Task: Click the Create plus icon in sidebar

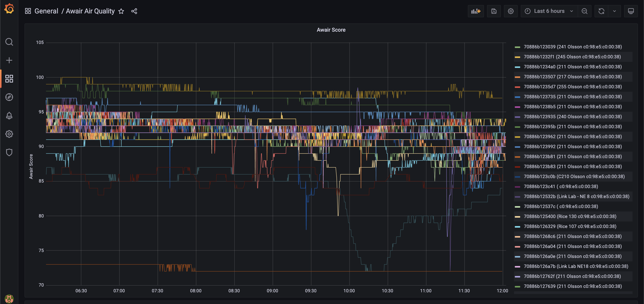Action: tap(9, 60)
